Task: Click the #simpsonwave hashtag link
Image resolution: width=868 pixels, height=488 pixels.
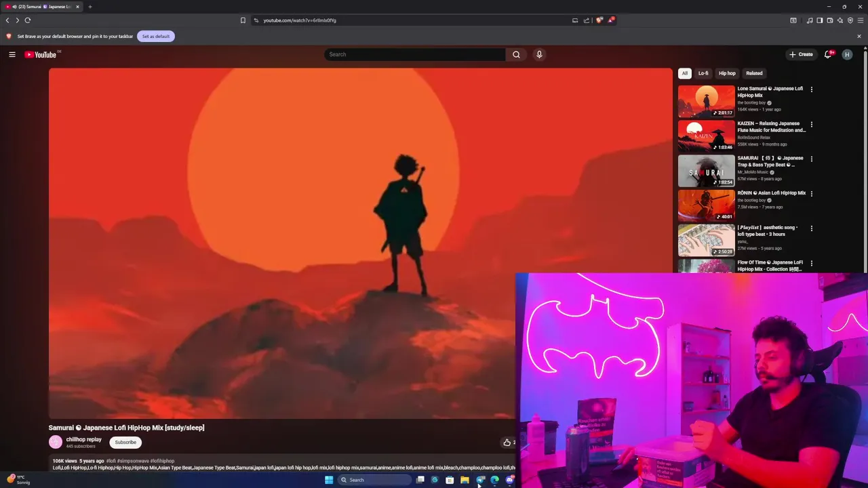Action: (x=133, y=461)
